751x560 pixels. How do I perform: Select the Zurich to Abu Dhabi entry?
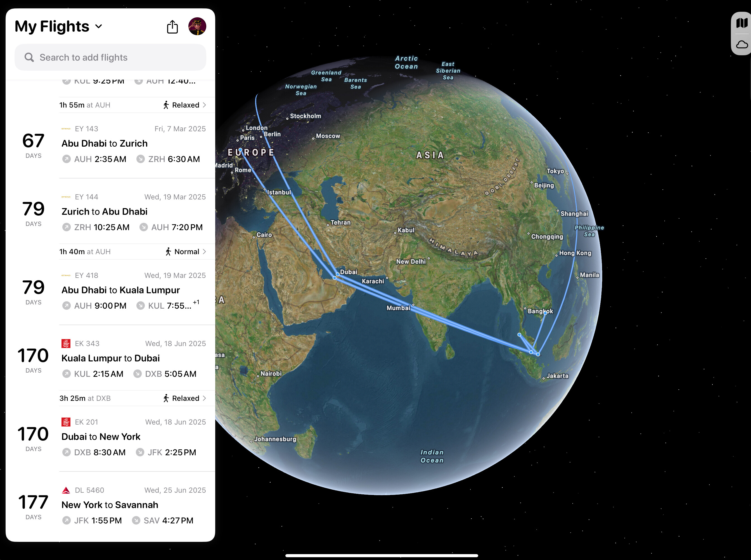pos(104,211)
